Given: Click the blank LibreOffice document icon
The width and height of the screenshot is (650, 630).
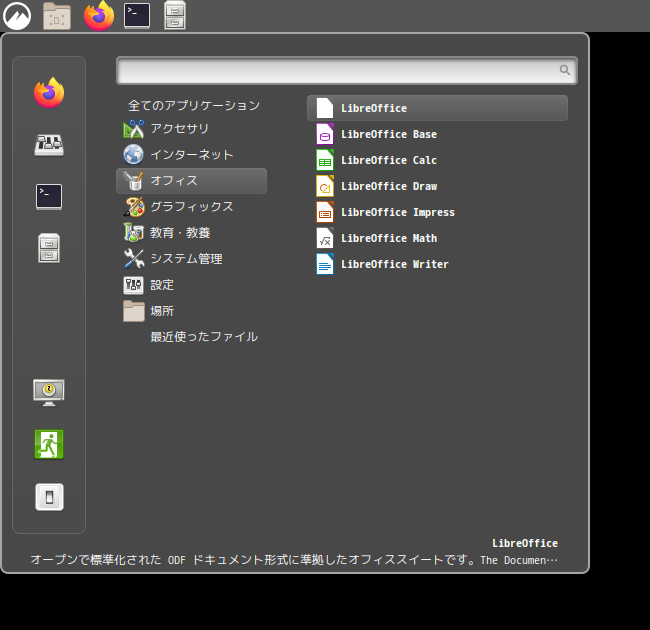Looking at the screenshot, I should pos(325,108).
